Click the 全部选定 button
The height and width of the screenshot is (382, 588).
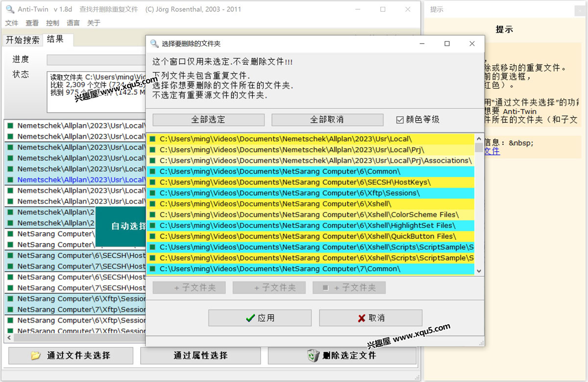(208, 120)
